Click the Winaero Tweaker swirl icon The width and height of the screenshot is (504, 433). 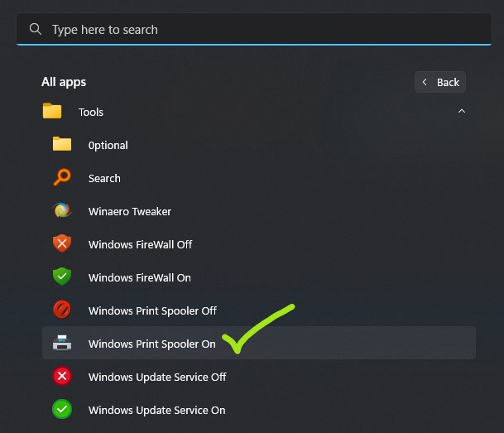point(62,210)
